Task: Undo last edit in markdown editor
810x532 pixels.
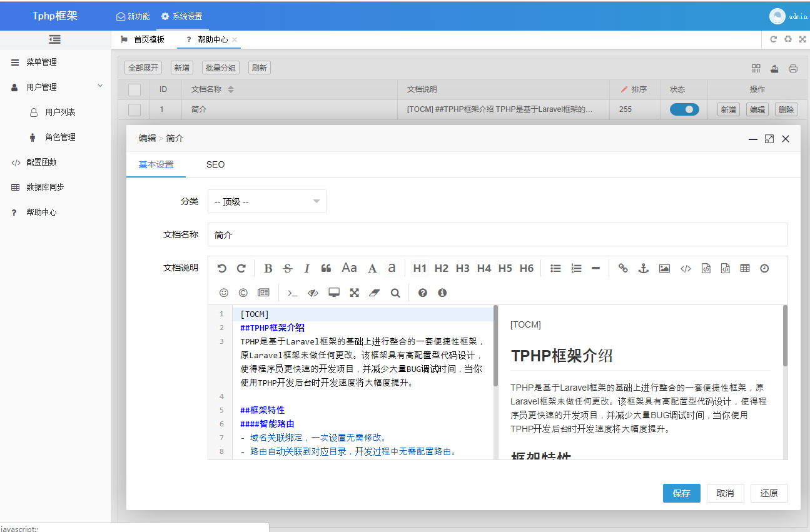Action: pos(221,268)
